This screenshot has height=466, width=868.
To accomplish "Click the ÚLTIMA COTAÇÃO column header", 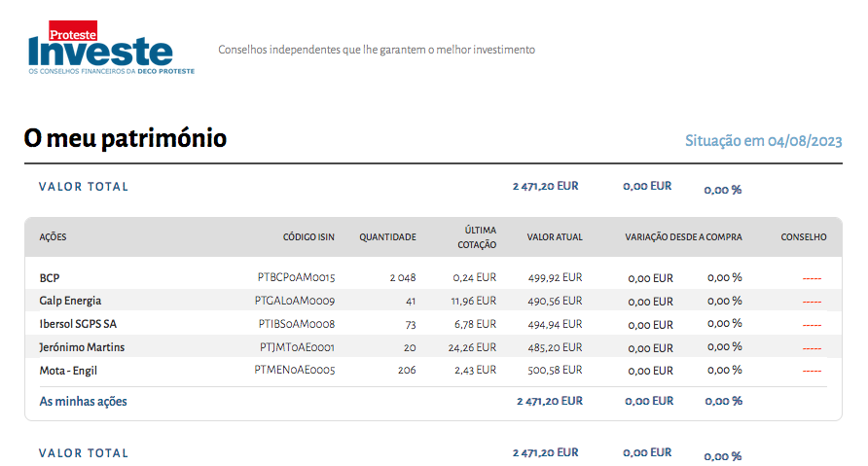I will [x=477, y=237].
